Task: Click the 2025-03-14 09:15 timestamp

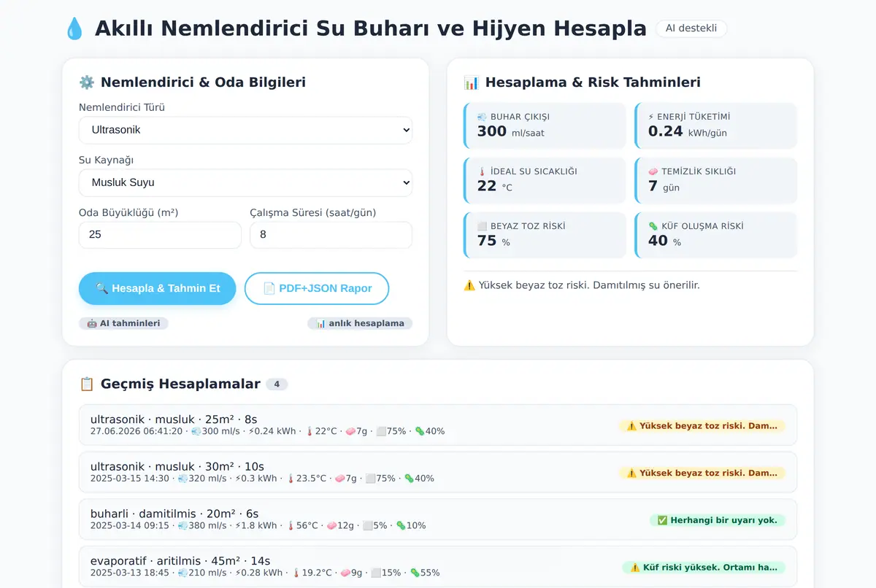Action: tap(130, 525)
